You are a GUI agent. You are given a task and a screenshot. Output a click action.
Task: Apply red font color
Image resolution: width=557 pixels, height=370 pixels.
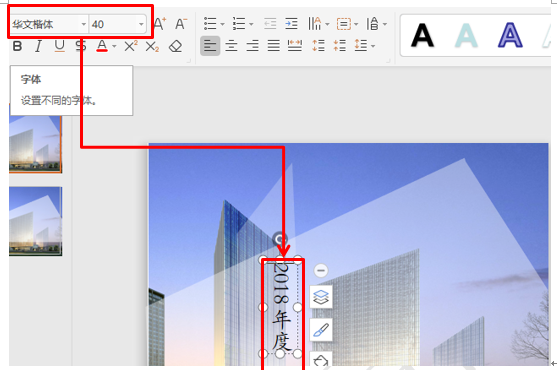[102, 46]
